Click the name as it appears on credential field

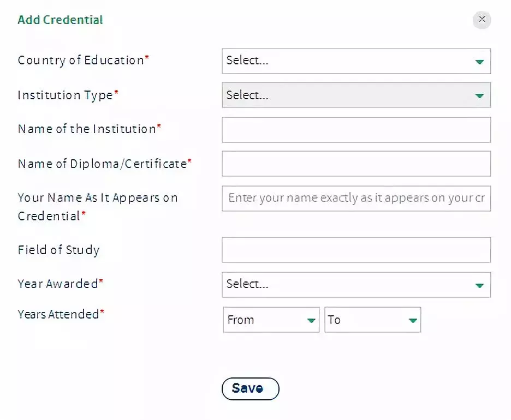coord(356,198)
